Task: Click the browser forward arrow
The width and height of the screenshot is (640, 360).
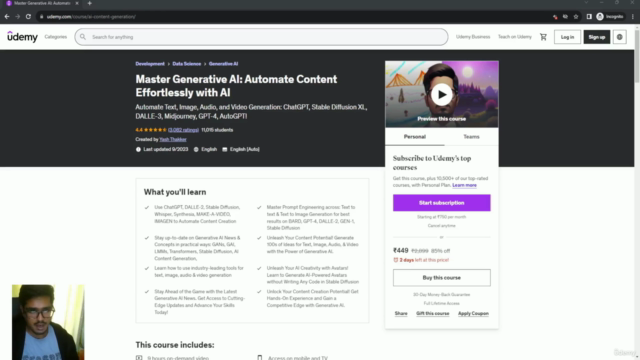Action: [18, 17]
